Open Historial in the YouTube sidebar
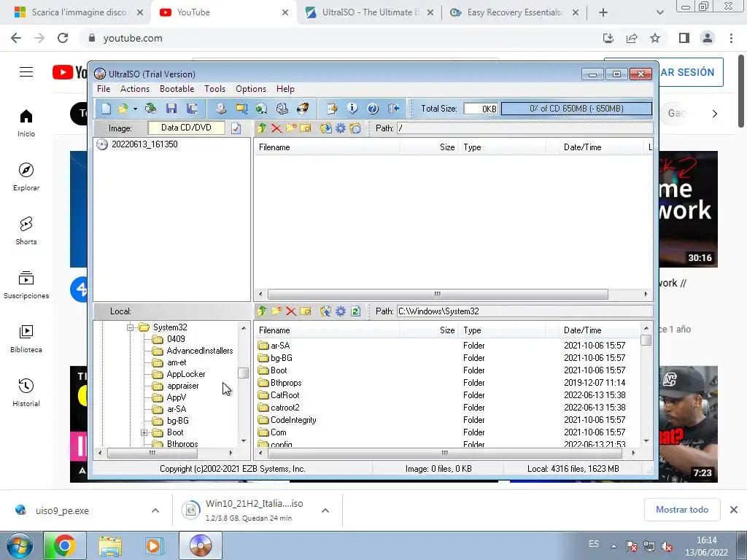Image resolution: width=747 pixels, height=560 pixels. coord(26,393)
